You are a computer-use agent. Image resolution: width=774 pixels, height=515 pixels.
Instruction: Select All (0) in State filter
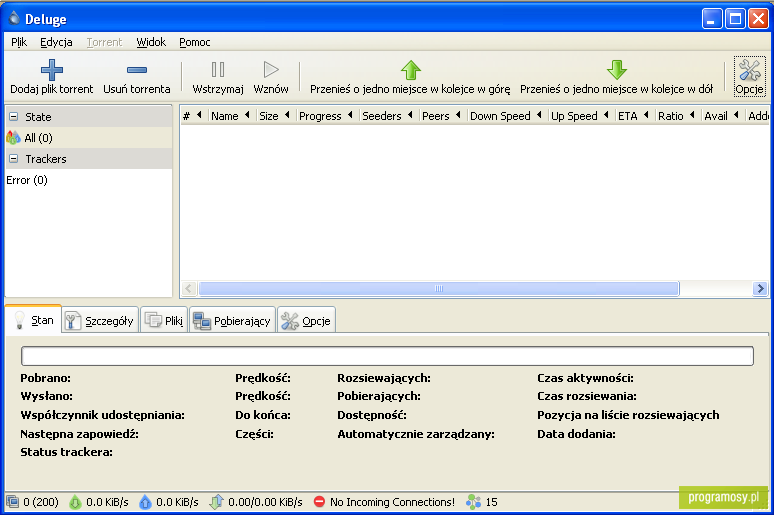click(89, 138)
